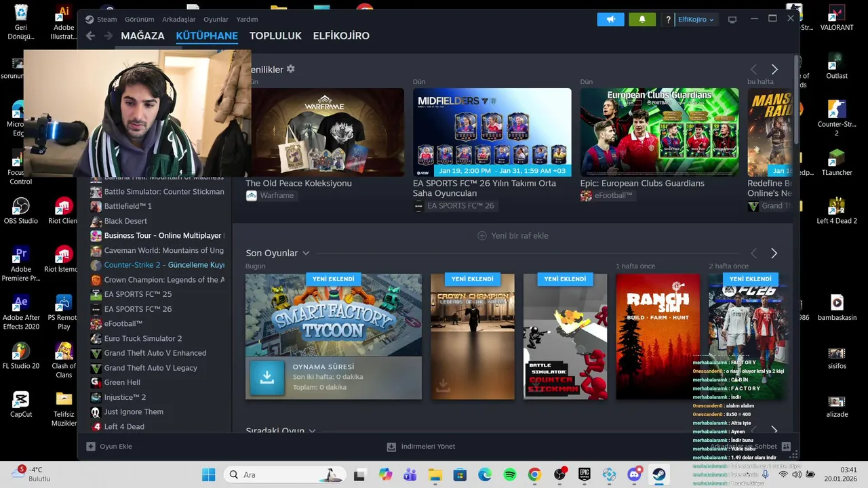Open the Yenilikler settings gear
Viewport: 868px width, 488px height.
(291, 69)
